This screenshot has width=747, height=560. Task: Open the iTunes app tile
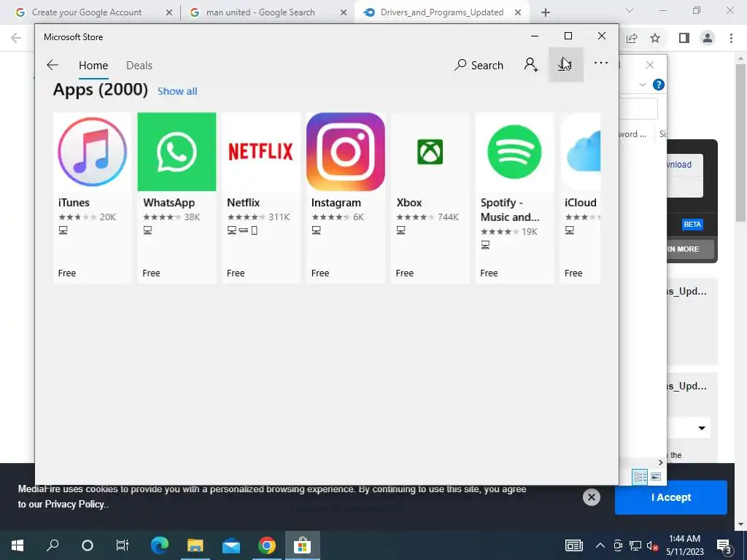(x=93, y=198)
